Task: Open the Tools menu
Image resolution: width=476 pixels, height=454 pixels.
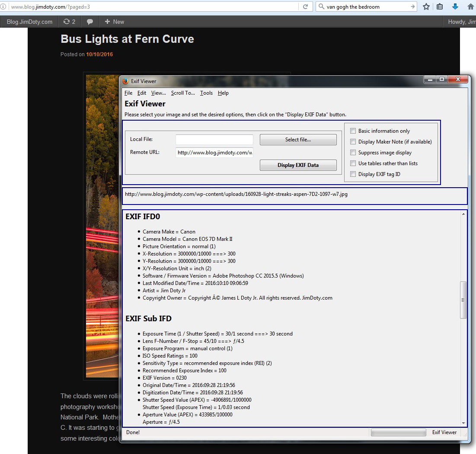Action: coord(206,93)
